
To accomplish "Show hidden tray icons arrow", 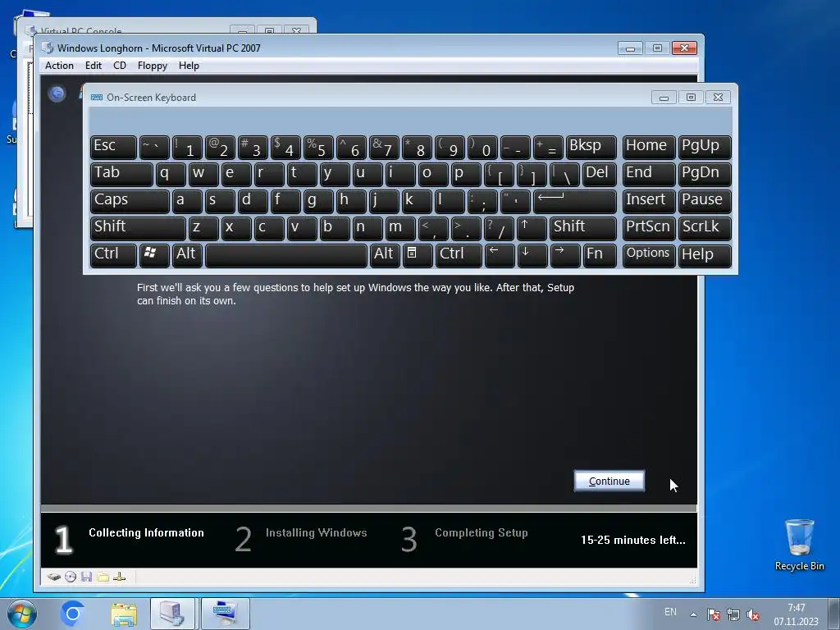I will tap(693, 614).
